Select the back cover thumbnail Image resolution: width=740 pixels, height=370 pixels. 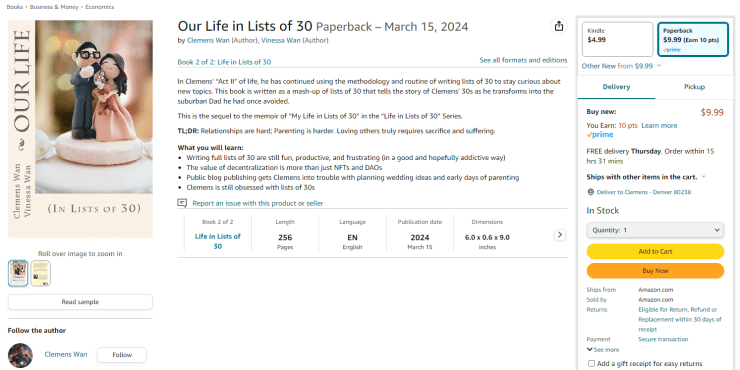[x=41, y=273]
